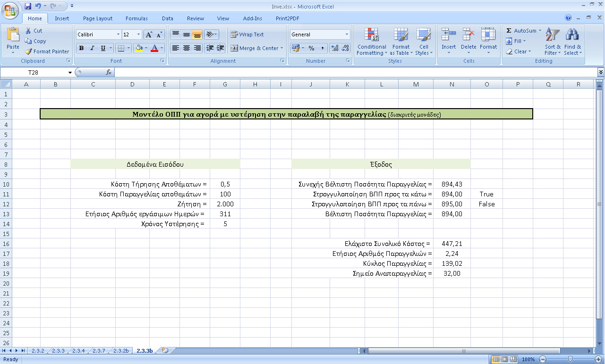Open Conditional Formatting menu
The image size is (605, 364).
pyautogui.click(x=372, y=42)
